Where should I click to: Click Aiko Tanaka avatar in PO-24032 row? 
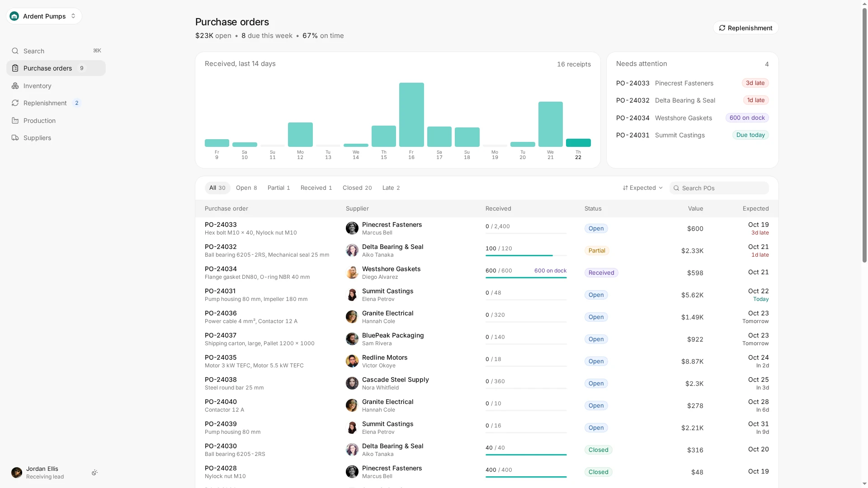tap(352, 250)
